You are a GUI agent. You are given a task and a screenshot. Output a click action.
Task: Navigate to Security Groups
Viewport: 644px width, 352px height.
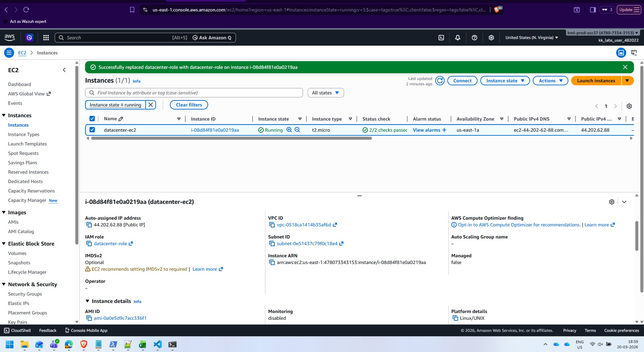[x=25, y=294]
